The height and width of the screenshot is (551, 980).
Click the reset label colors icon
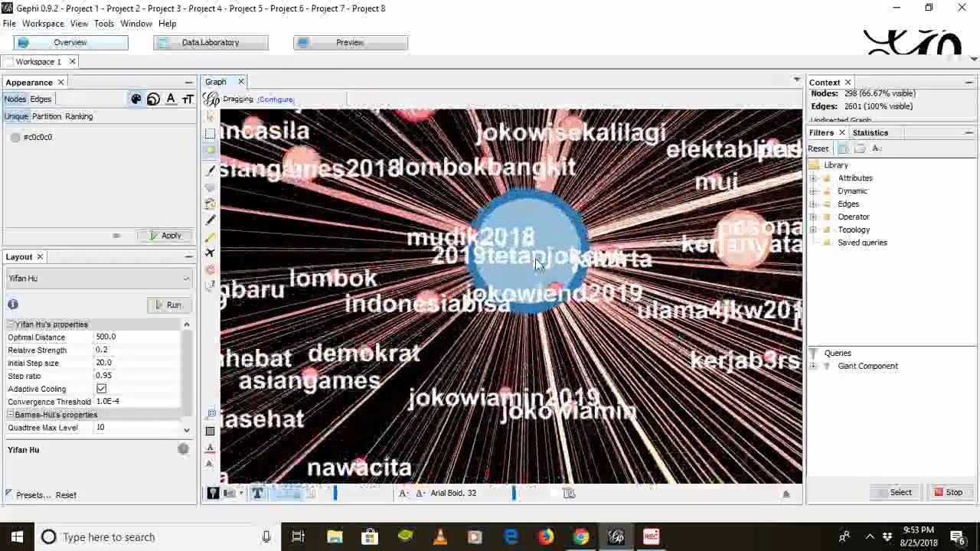tap(210, 448)
